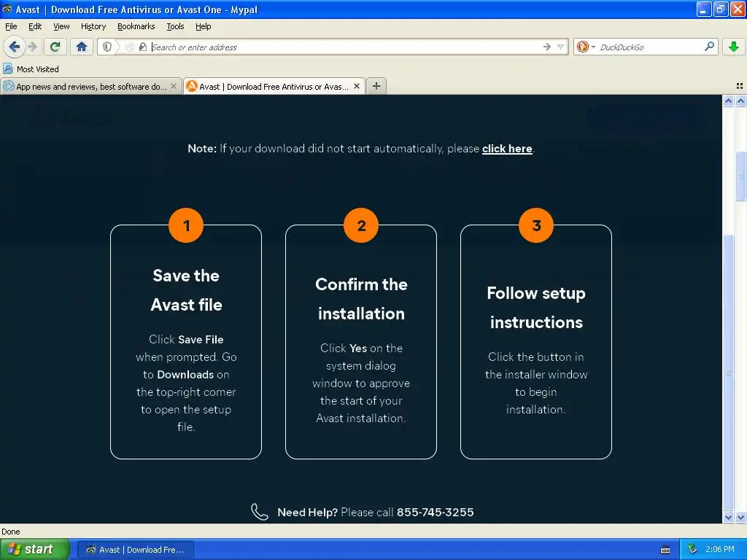Open the DuckDuckGo search engine selector

click(586, 47)
